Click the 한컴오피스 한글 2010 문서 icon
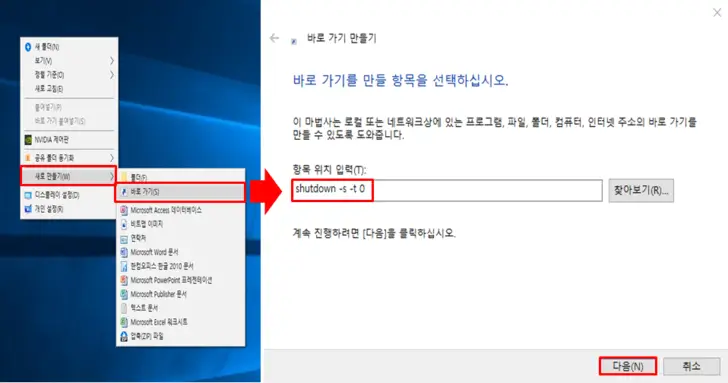The image size is (728, 383). pyautogui.click(x=124, y=266)
